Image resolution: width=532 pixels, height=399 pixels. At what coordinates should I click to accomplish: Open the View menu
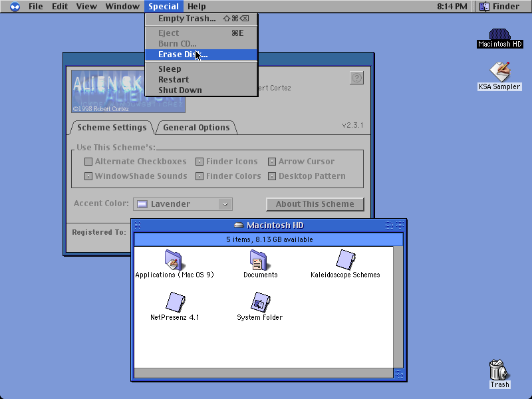click(86, 7)
